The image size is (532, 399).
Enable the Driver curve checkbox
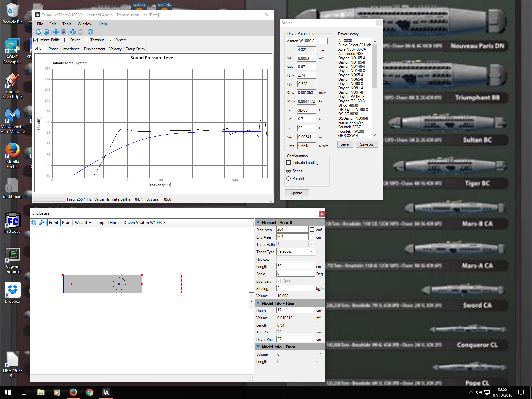pyautogui.click(x=66, y=40)
